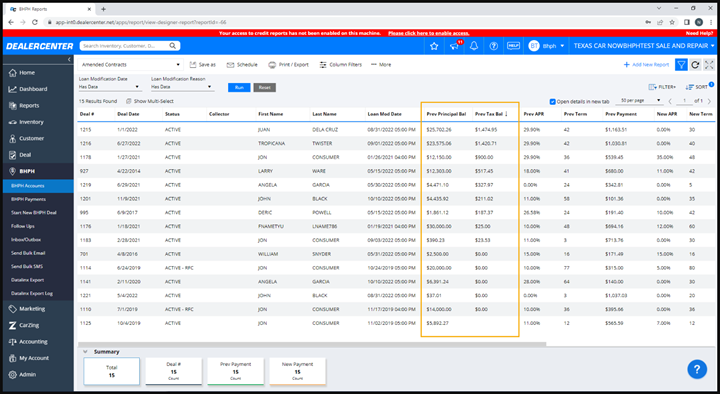Screen dimensions: 720x394
Task: Click the Run button
Action: coord(239,87)
